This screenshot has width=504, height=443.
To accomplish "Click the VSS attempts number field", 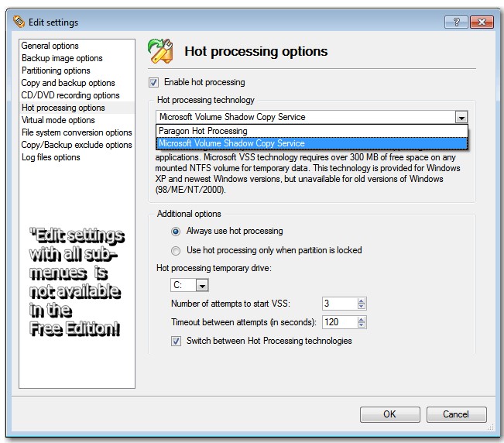I will point(340,304).
